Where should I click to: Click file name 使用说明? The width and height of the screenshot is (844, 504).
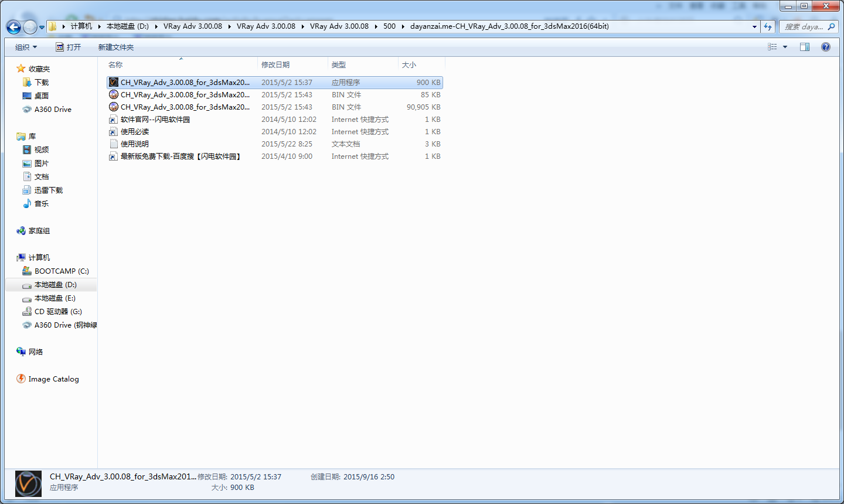point(135,144)
